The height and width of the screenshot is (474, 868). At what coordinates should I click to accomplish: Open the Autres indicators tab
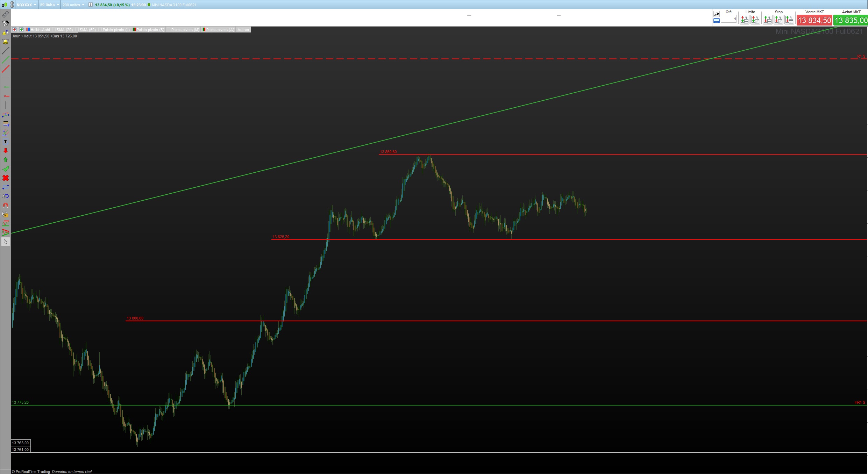[243, 30]
